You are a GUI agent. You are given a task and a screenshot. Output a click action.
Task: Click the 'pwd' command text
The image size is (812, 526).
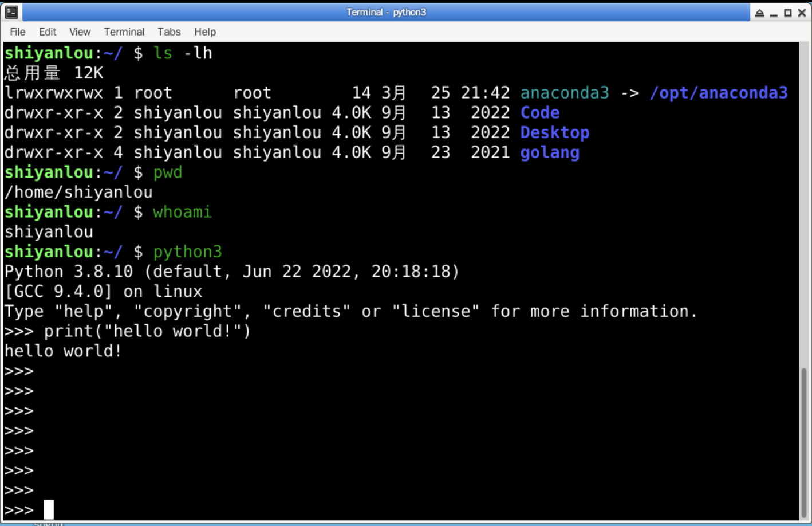pos(168,172)
